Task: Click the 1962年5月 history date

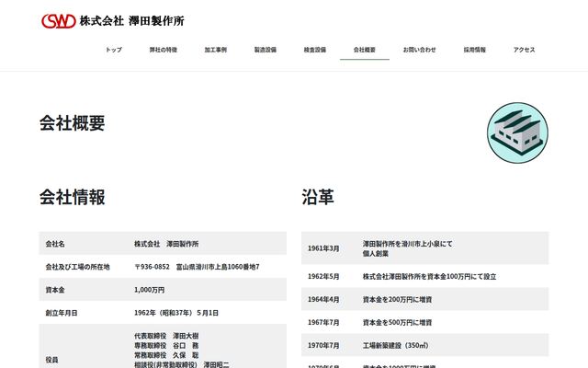Action: click(323, 276)
